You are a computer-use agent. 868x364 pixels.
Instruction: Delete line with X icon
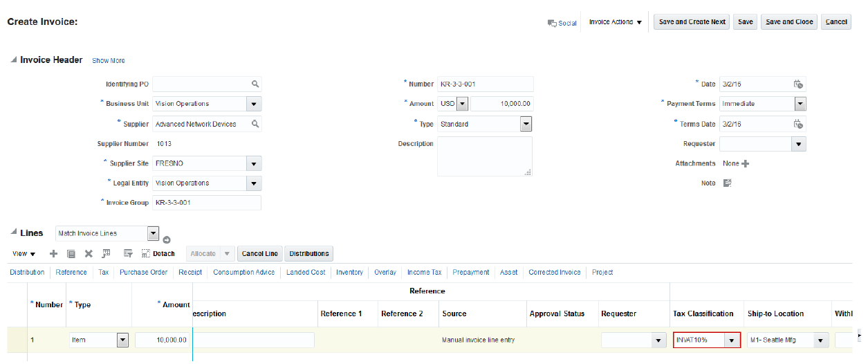(89, 254)
